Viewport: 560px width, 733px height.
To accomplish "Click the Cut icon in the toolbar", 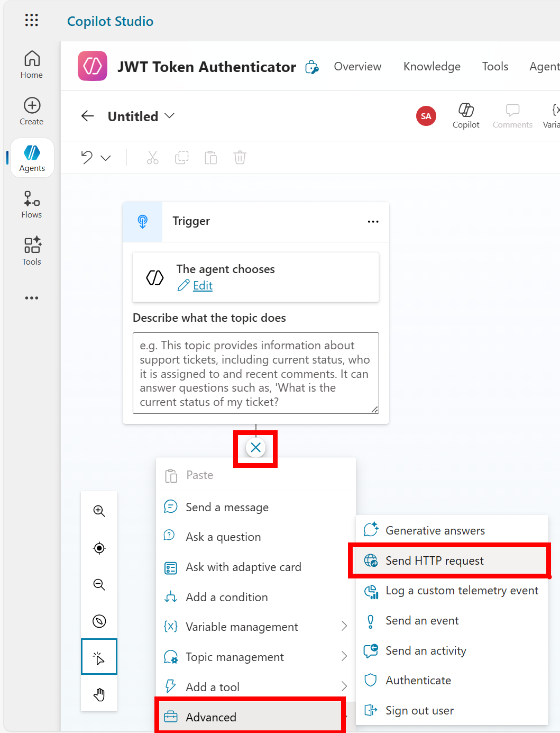I will tap(152, 157).
